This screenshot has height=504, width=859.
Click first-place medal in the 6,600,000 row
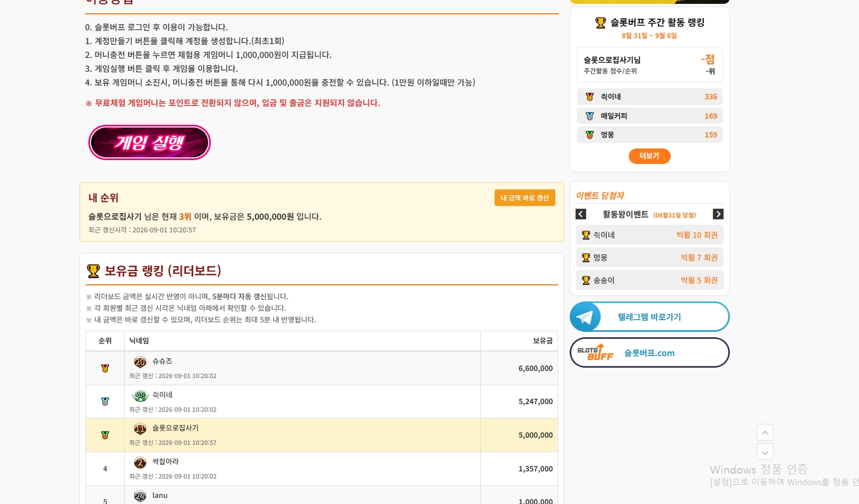point(105,368)
